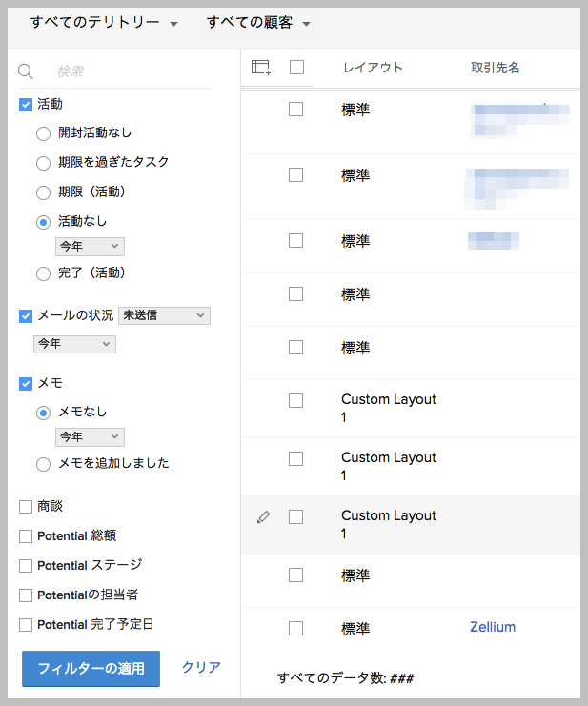Select the 開封活動なし radio option

(43, 133)
